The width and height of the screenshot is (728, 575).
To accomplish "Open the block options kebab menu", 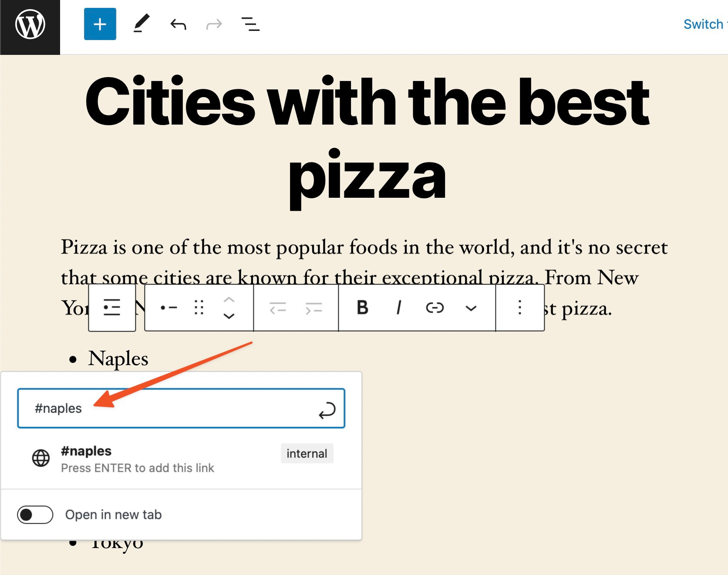I will click(520, 308).
